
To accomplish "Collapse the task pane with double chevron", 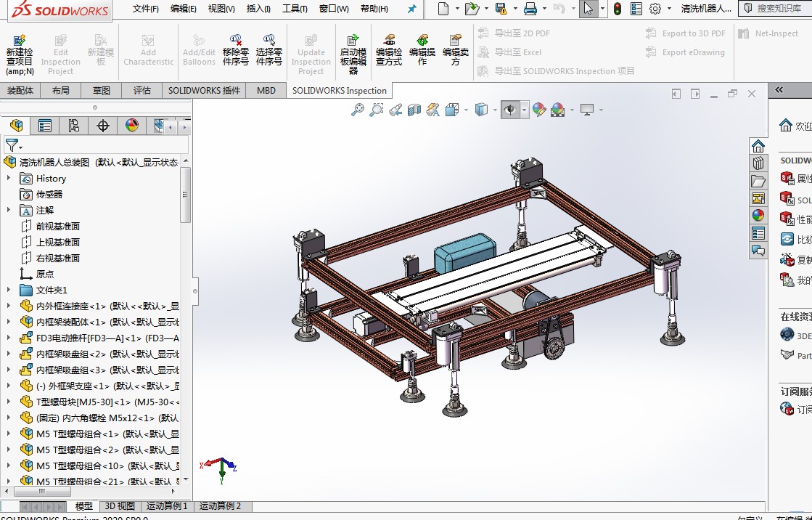I will (x=779, y=90).
